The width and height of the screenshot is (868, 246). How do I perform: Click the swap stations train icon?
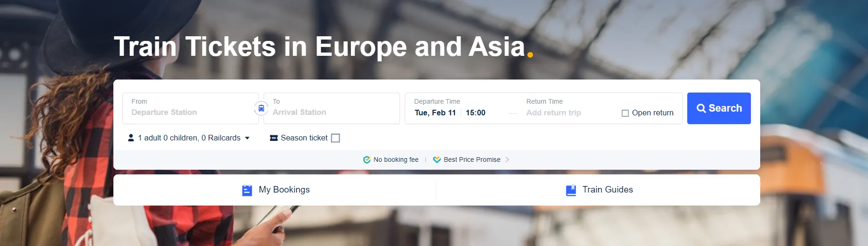(261, 108)
